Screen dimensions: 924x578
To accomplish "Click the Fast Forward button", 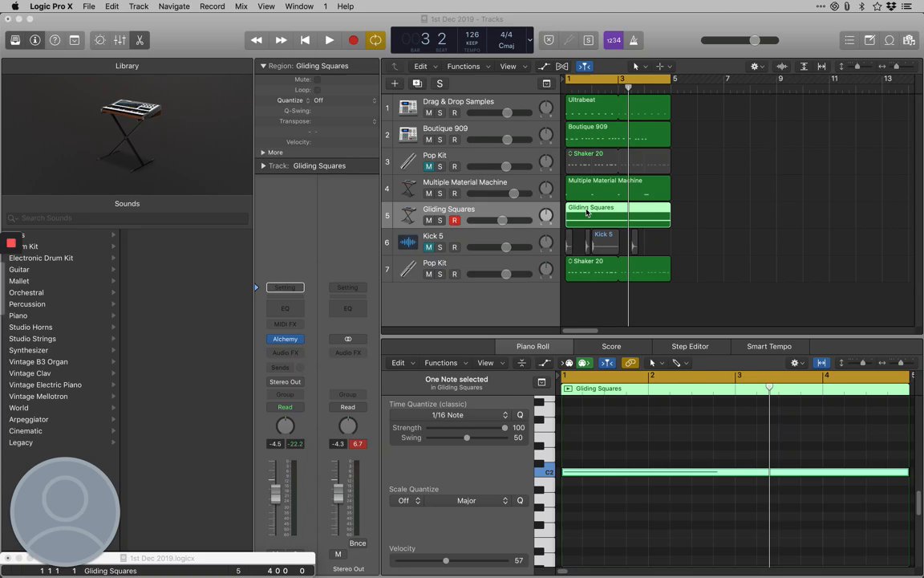I will click(x=281, y=40).
